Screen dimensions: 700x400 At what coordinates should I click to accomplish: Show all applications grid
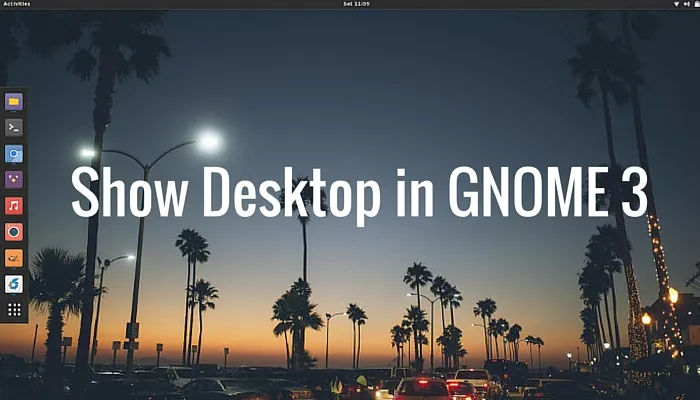pyautogui.click(x=14, y=310)
